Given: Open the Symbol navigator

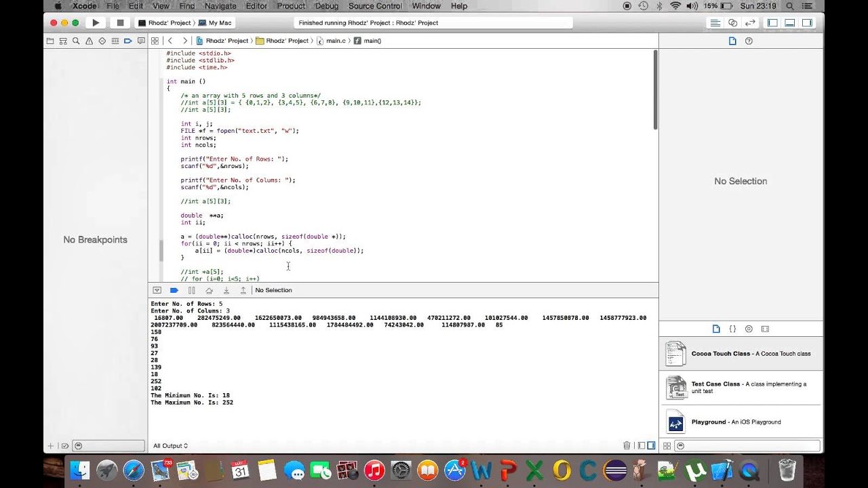Looking at the screenshot, I should point(63,41).
